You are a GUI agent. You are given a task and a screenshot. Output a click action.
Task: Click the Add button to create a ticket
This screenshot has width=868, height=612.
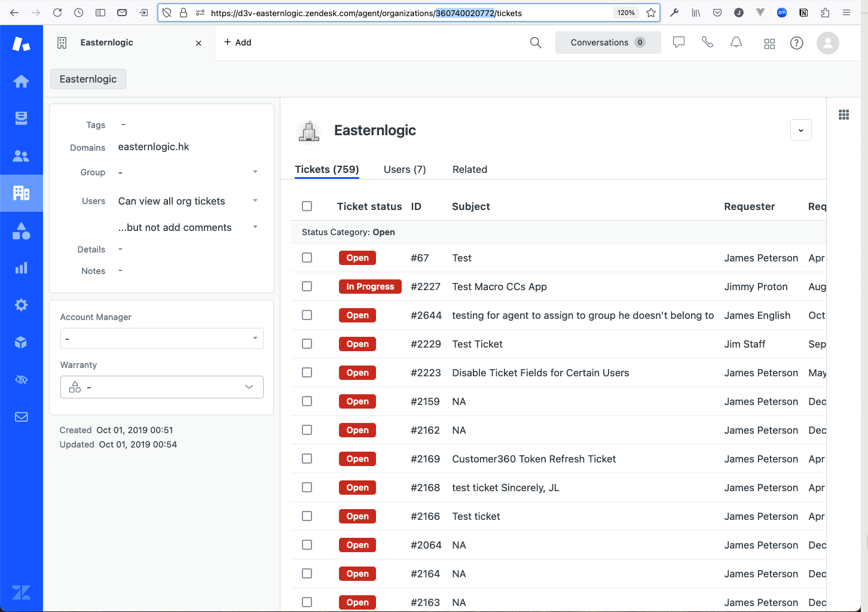237,42
